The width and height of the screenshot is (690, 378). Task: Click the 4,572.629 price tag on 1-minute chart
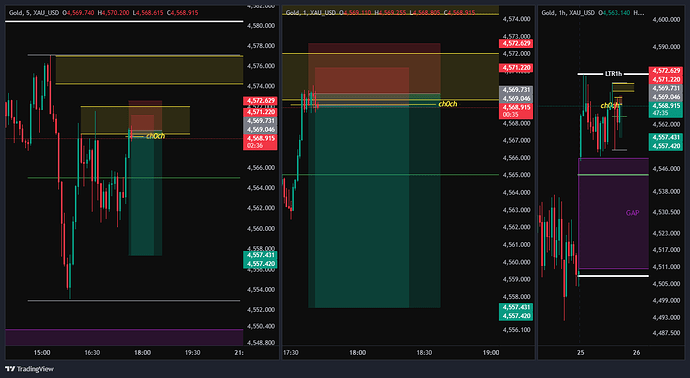click(x=516, y=43)
